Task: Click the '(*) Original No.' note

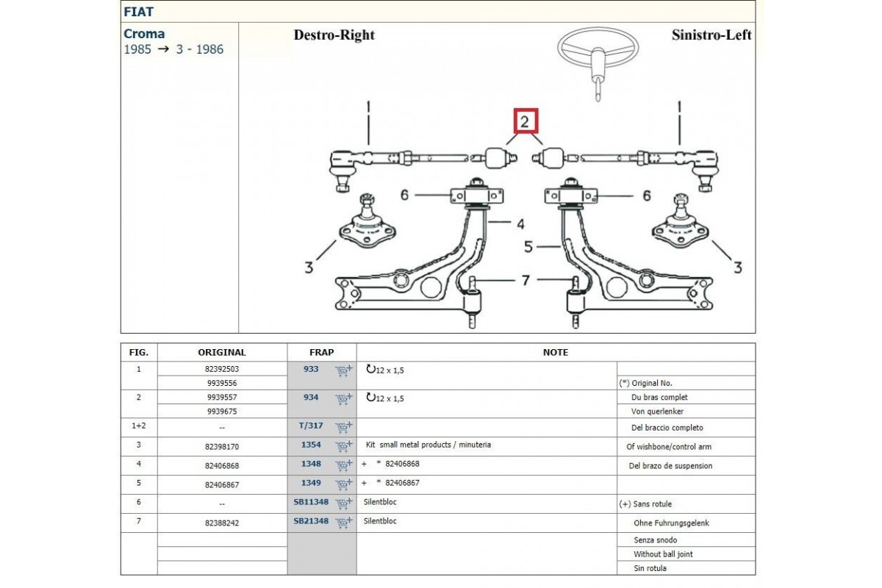Action: 646,384
